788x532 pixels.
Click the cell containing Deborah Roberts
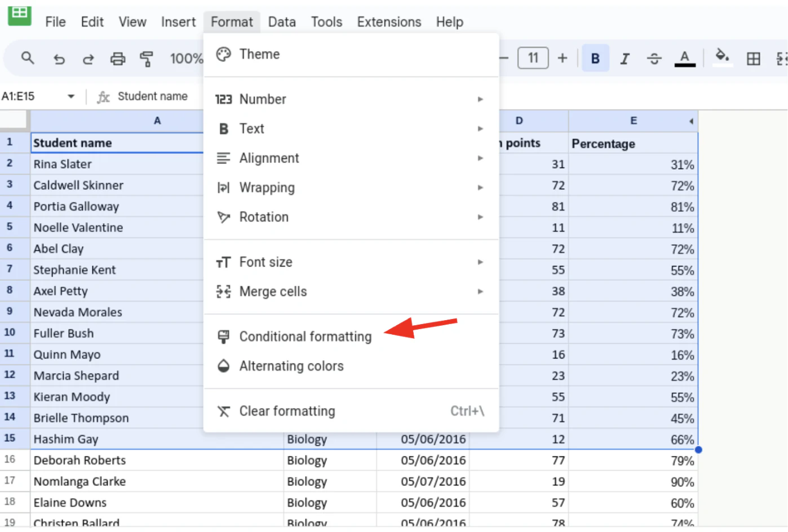(157, 460)
